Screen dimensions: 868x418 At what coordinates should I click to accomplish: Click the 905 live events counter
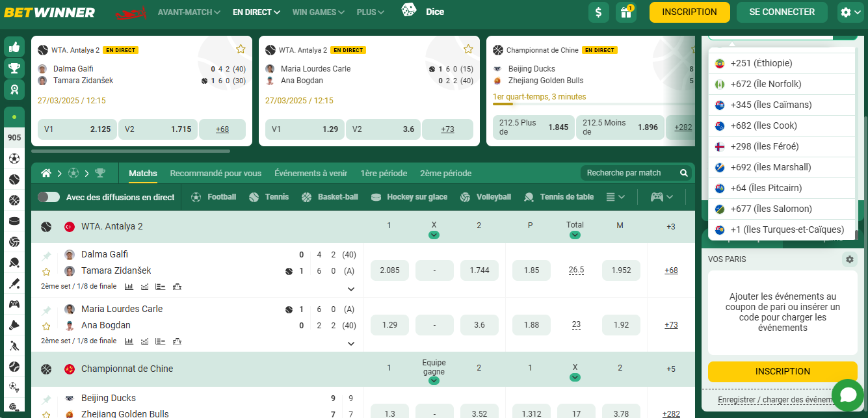point(14,138)
